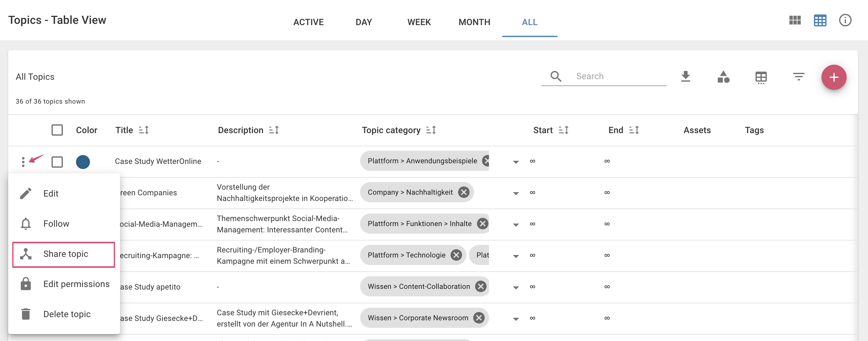Viewport: 868px width, 341px height.
Task: Open the filter list icon
Action: coord(799,76)
